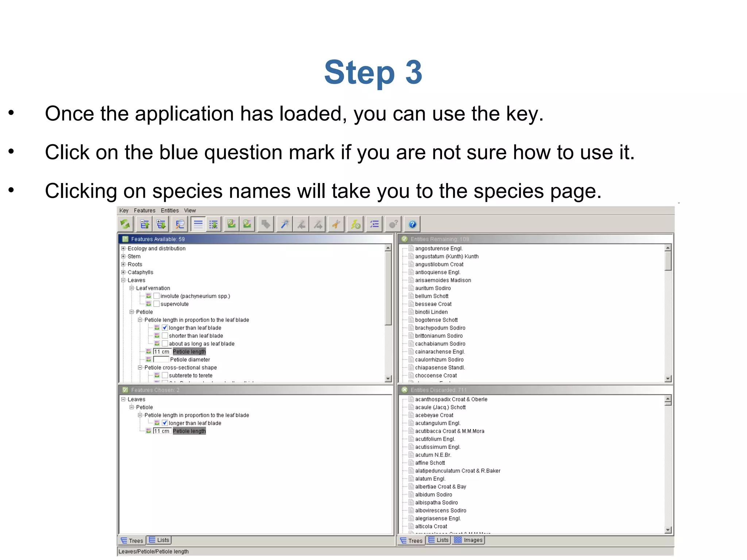This screenshot has height=560, width=747.
Task: Click the Collapse All tree toolbar icon
Action: tap(145, 224)
